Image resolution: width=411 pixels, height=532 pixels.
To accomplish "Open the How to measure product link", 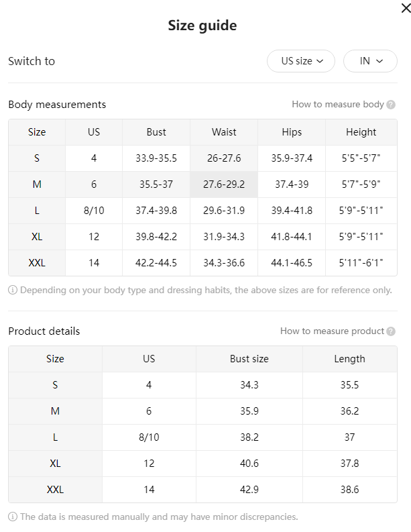I will (332, 331).
